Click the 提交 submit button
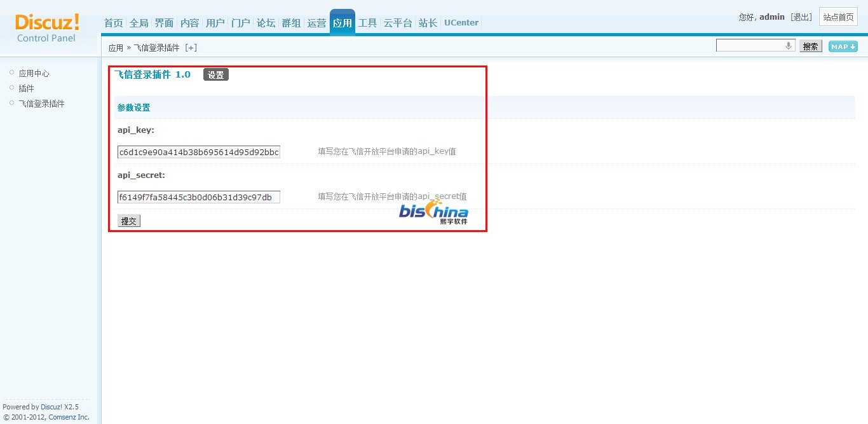 129,221
